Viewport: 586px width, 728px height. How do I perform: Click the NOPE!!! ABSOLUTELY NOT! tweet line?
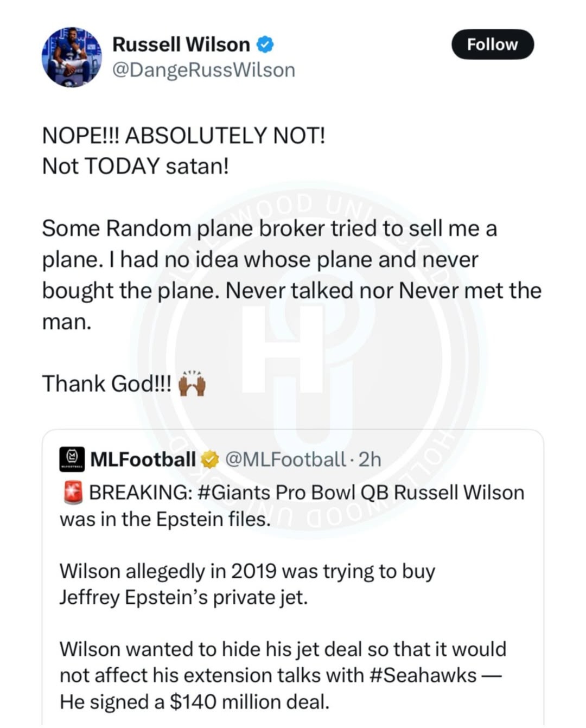[x=183, y=135]
